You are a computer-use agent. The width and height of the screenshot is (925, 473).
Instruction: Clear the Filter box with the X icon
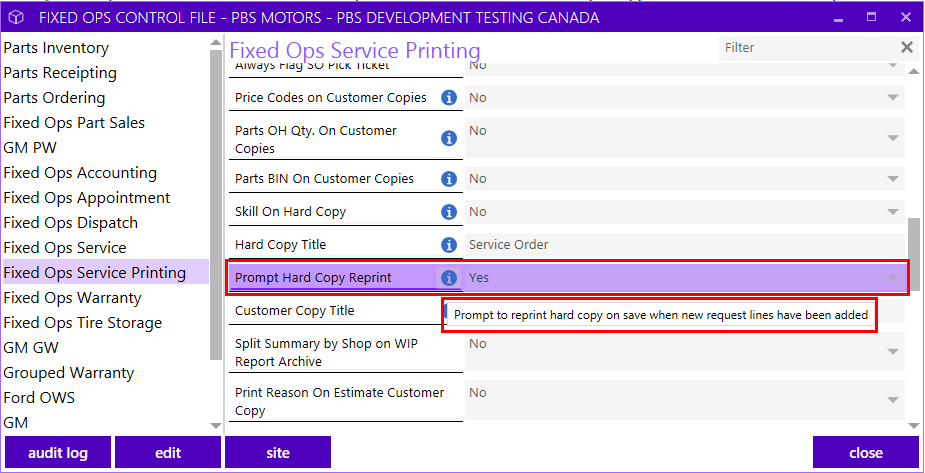tap(907, 47)
